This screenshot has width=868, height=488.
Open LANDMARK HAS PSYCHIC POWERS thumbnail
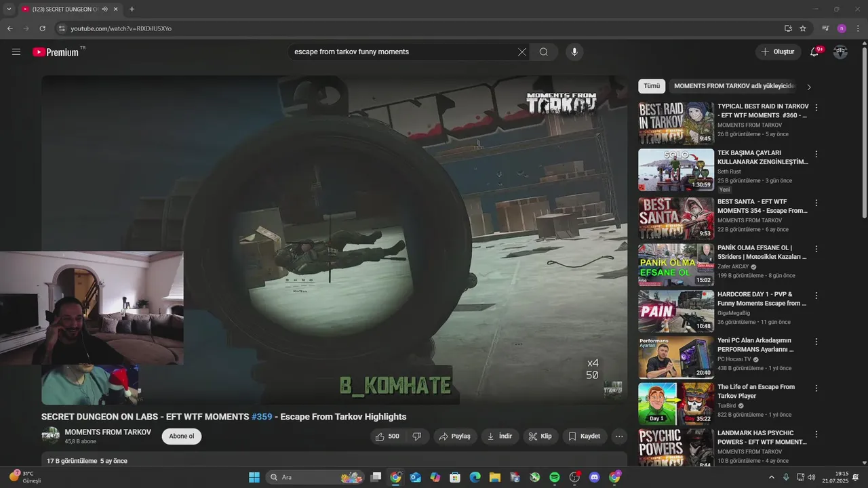(676, 447)
